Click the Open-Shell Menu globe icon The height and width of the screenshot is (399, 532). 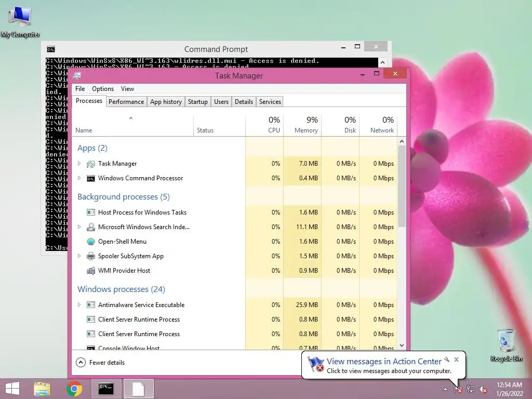[x=90, y=242]
